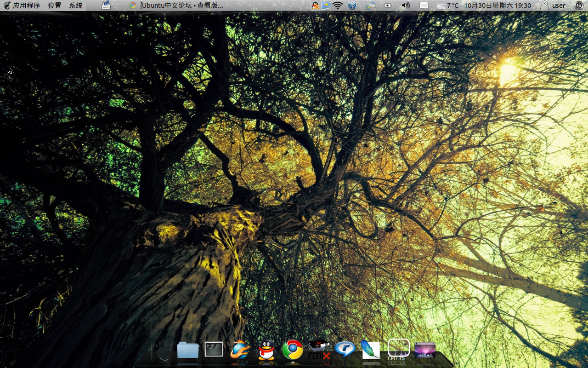Open the 应用程序 applications menu
588x368 pixels.
pos(22,6)
